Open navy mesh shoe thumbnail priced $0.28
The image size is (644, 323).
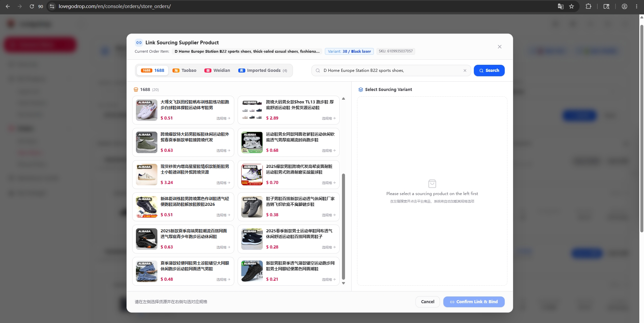coord(252,239)
